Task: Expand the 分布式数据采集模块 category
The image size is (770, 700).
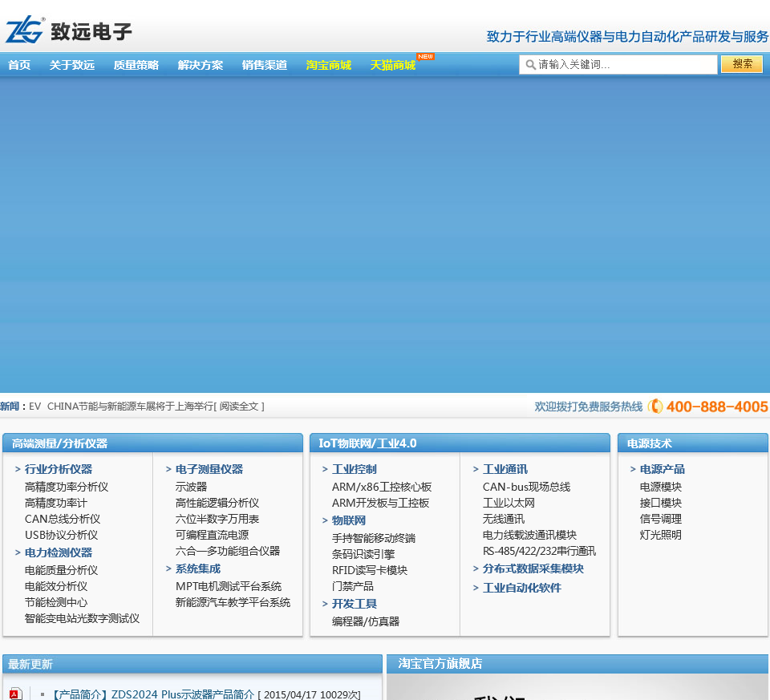Action: tap(533, 568)
